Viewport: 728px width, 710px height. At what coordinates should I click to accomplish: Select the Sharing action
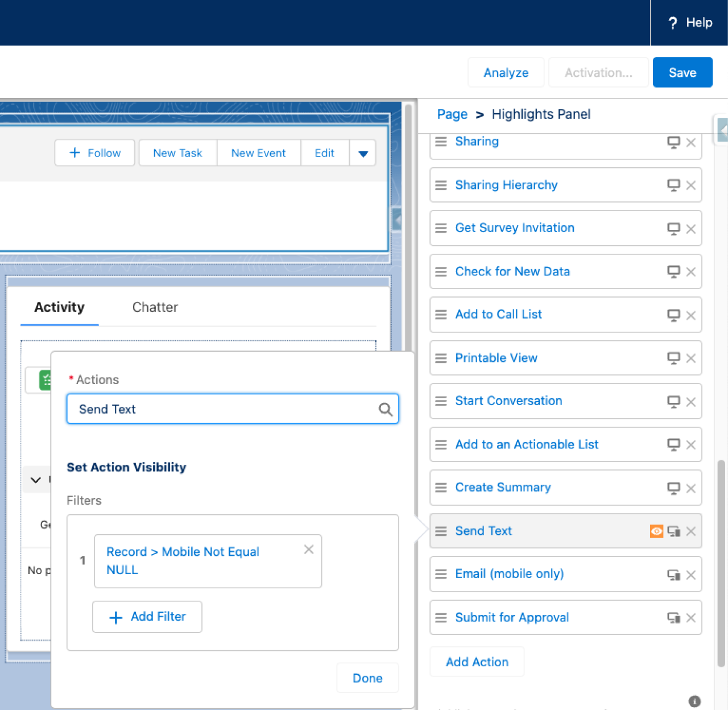point(477,141)
